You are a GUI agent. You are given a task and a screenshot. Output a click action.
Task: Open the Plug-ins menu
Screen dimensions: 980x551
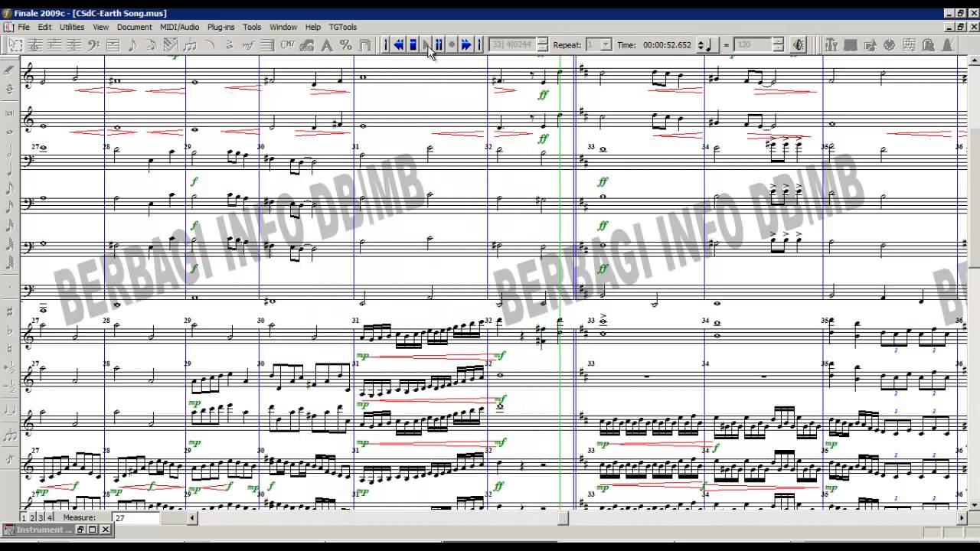(221, 27)
